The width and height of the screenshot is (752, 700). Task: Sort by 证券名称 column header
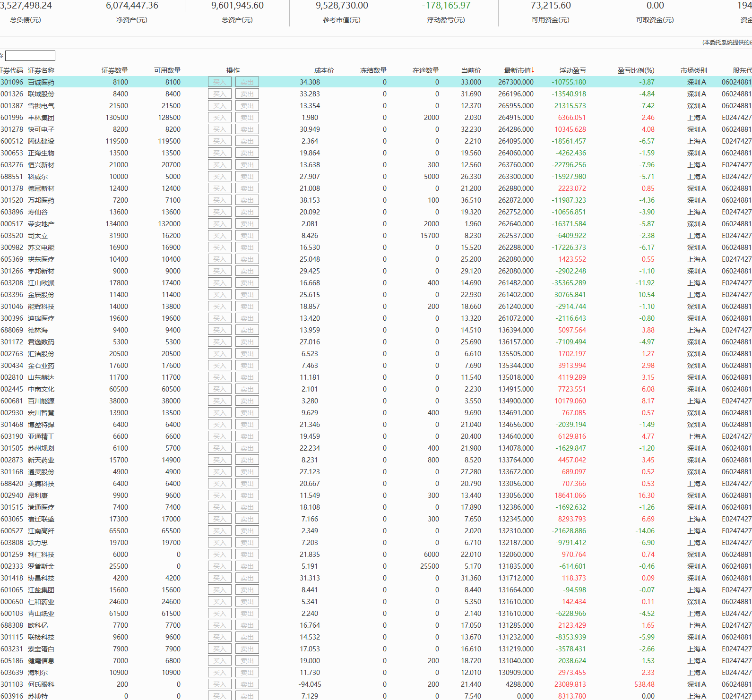(41, 70)
